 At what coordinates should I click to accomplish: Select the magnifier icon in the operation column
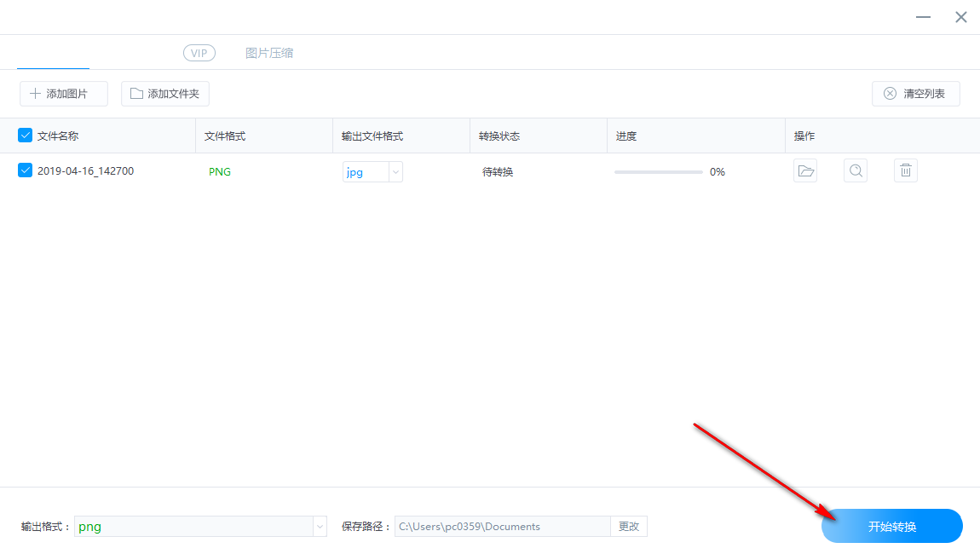(856, 170)
